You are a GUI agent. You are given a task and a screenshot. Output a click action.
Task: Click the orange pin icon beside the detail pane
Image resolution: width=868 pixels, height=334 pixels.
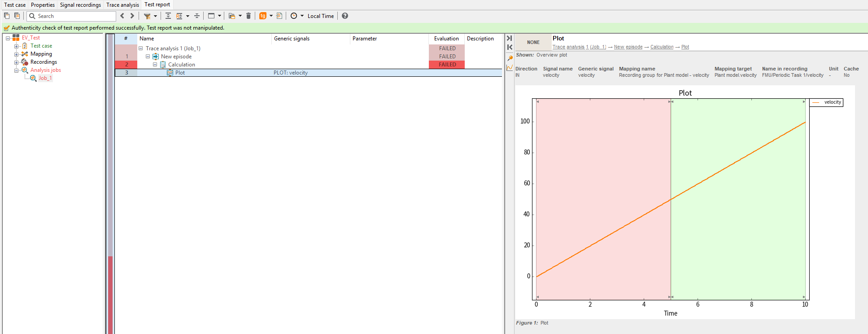[510, 58]
